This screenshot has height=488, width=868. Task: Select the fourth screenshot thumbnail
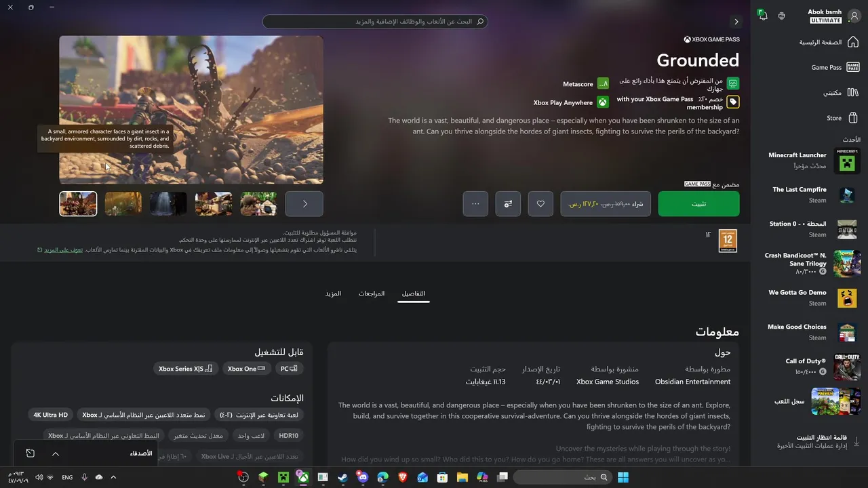(x=214, y=203)
